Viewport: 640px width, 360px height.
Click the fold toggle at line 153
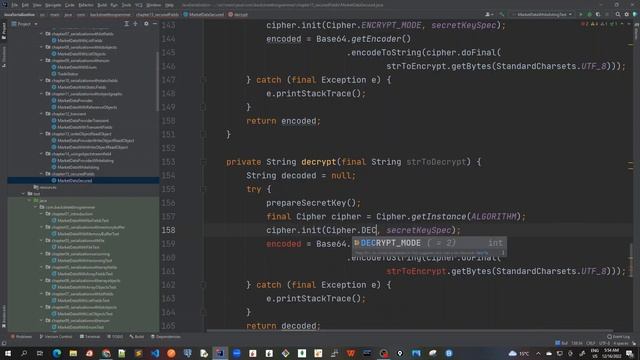click(203, 162)
